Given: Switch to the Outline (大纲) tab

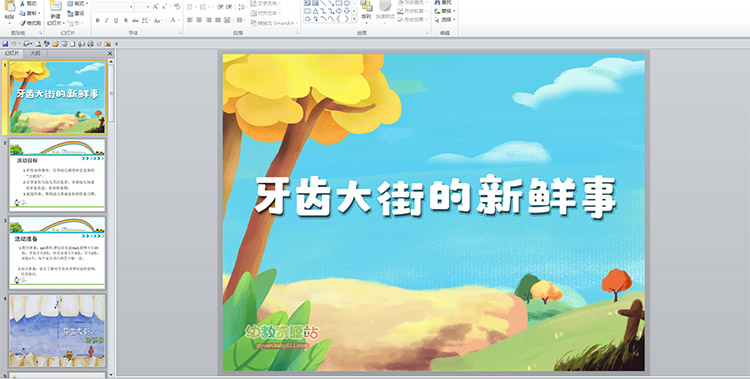Looking at the screenshot, I should [x=35, y=54].
